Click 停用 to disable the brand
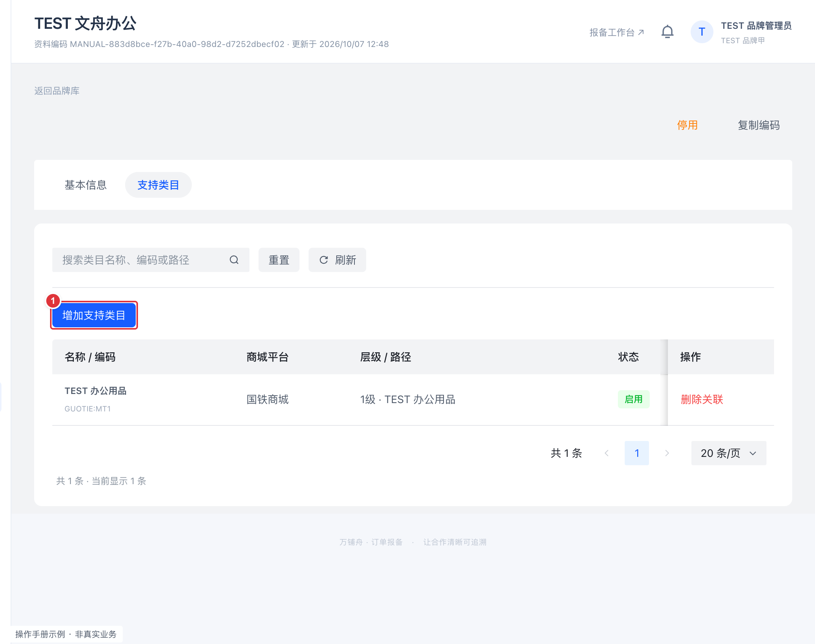Screen dimensions: 815x644 coord(687,125)
